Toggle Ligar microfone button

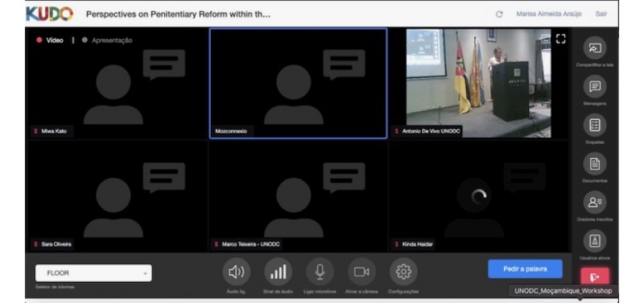click(x=320, y=272)
